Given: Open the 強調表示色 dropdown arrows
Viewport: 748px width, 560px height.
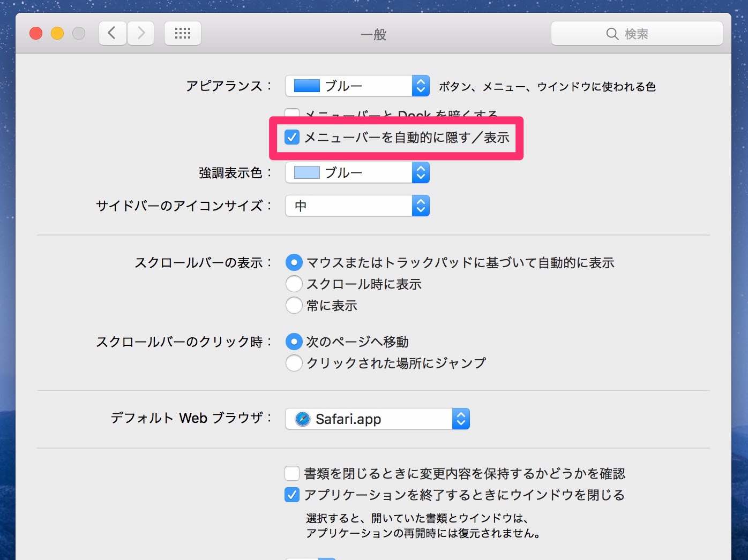Looking at the screenshot, I should click(421, 172).
